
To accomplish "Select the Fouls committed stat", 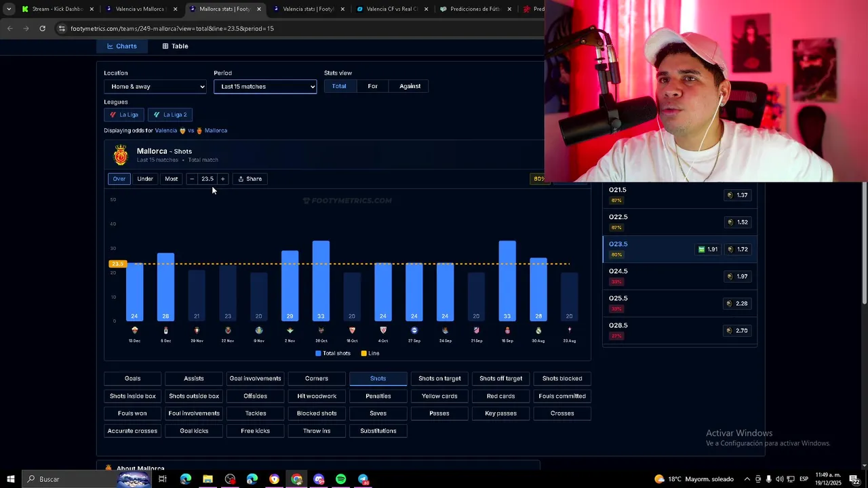I will click(562, 396).
